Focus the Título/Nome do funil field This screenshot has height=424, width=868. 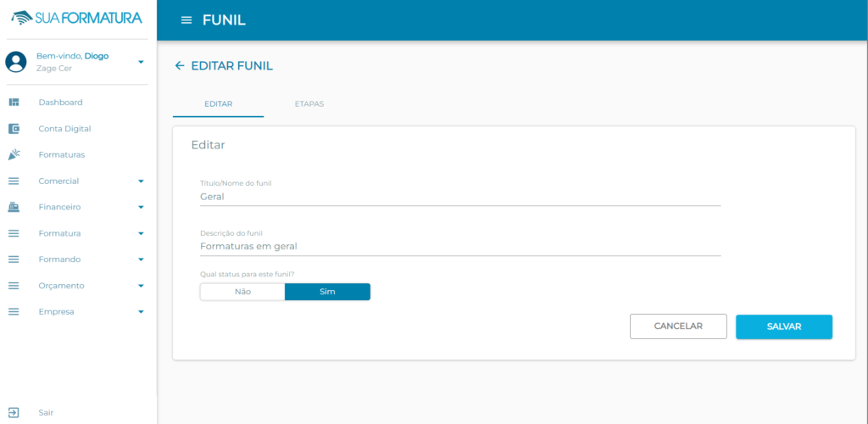click(x=460, y=197)
